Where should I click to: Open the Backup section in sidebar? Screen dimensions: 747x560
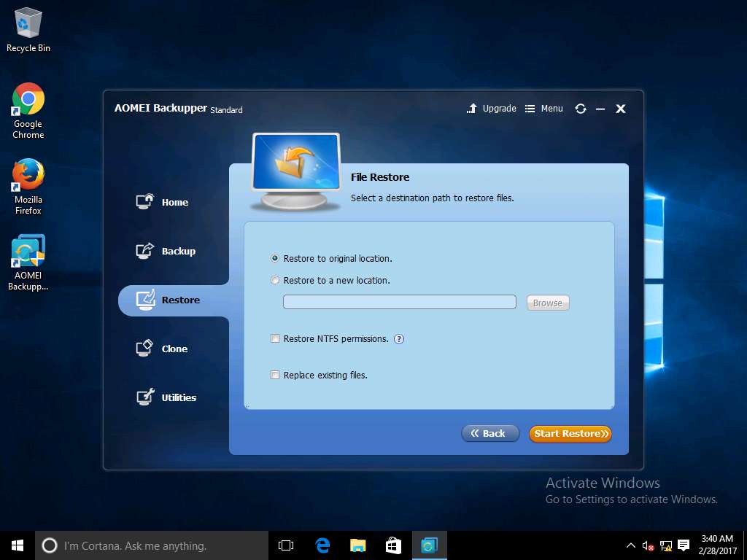coord(166,251)
